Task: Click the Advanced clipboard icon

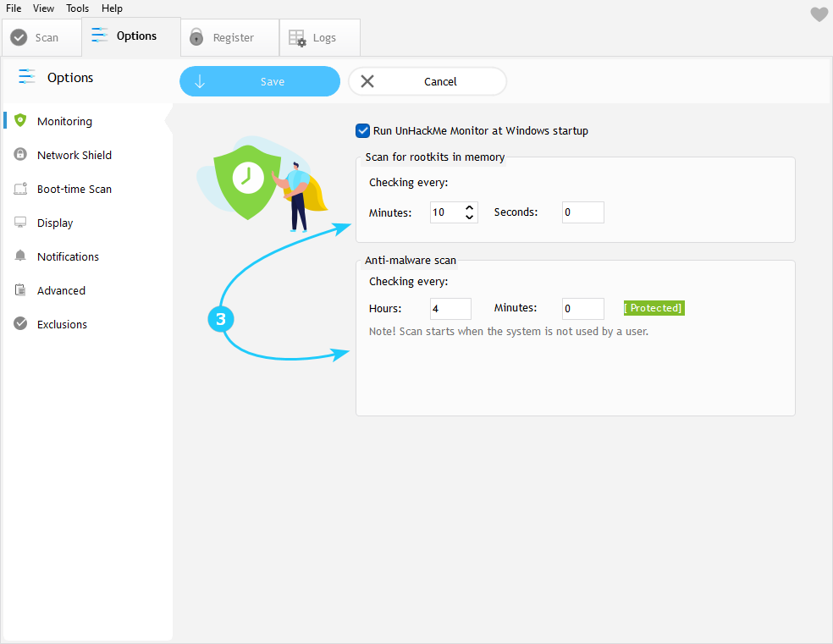Action: (x=20, y=290)
